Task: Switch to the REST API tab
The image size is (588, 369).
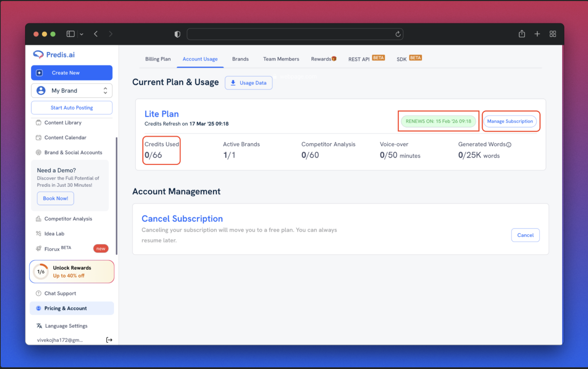Action: 366,59
